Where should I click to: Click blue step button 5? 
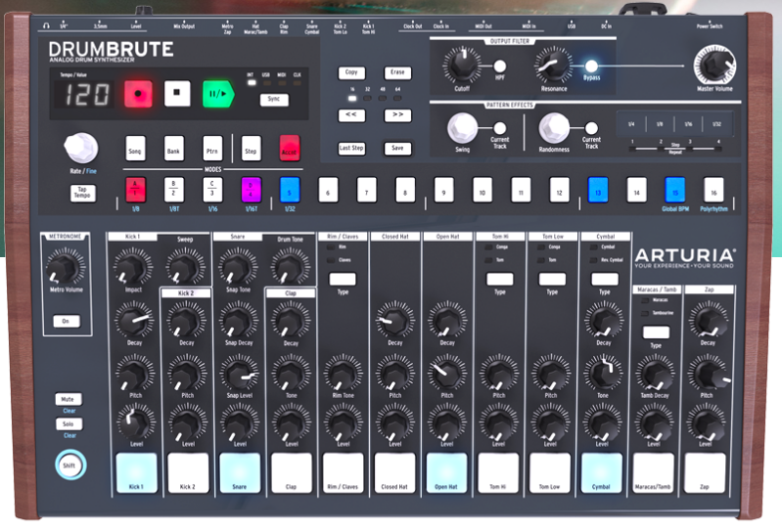tap(290, 190)
